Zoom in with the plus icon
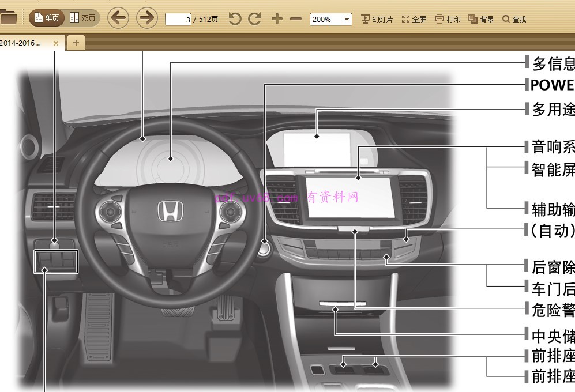 click(x=277, y=19)
